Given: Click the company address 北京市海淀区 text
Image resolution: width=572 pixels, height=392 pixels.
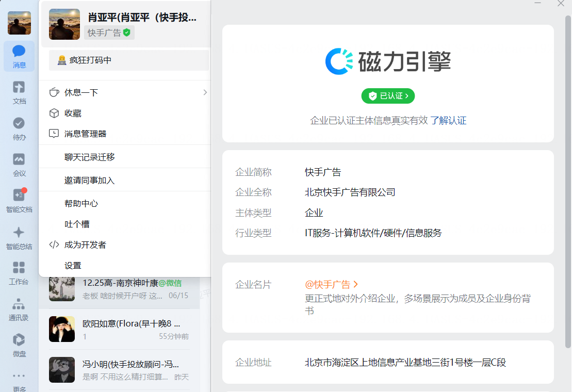Looking at the screenshot, I should tap(405, 363).
